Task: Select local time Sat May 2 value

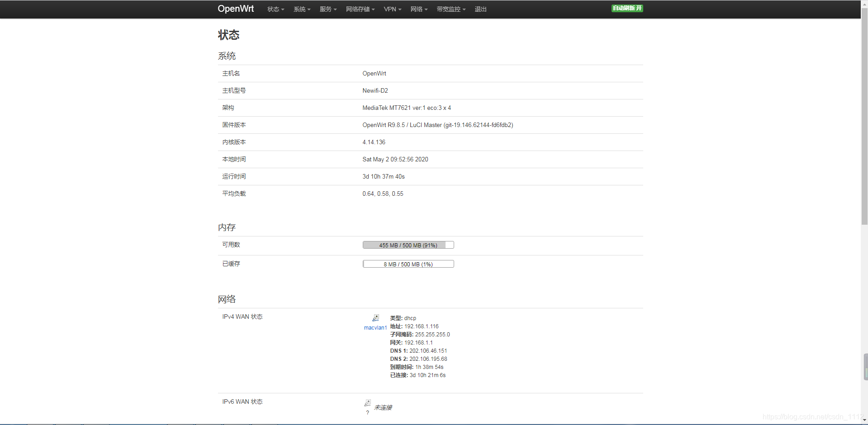Action: coord(395,159)
